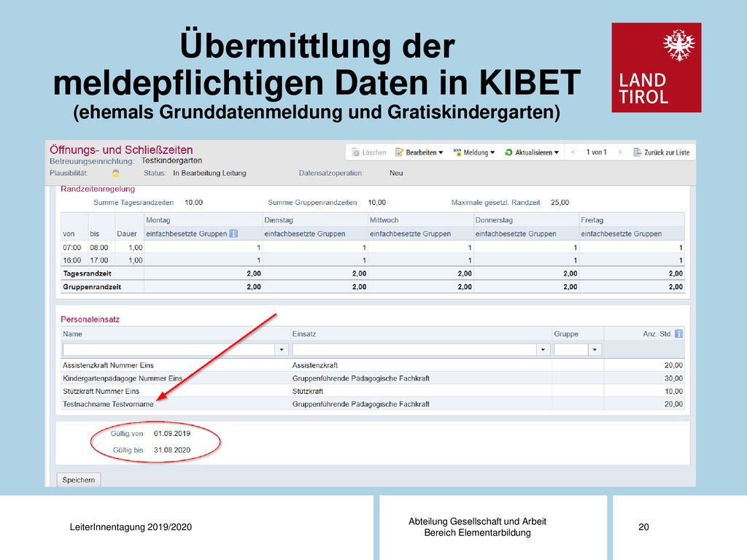The width and height of the screenshot is (747, 560).
Task: Click Zurück zur Liste button
Action: click(x=661, y=152)
